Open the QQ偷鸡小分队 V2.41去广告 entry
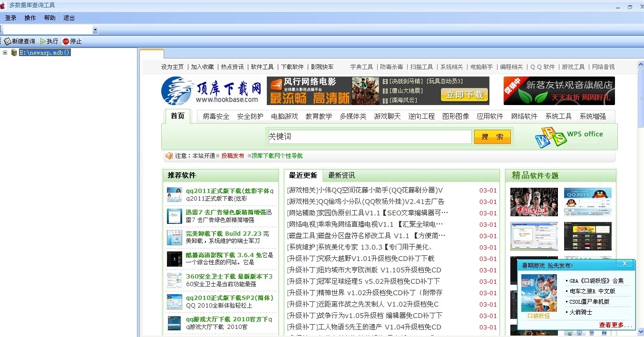 point(365,202)
